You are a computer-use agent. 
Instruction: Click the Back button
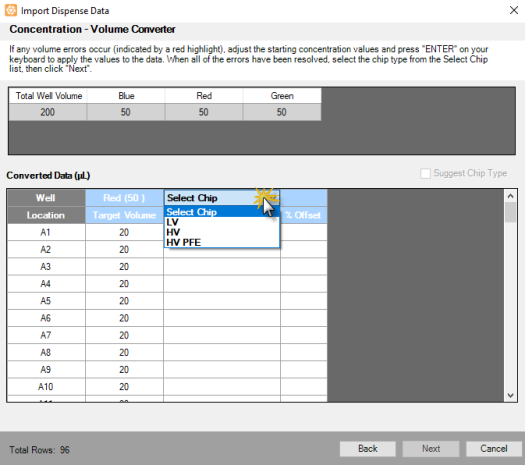click(368, 449)
